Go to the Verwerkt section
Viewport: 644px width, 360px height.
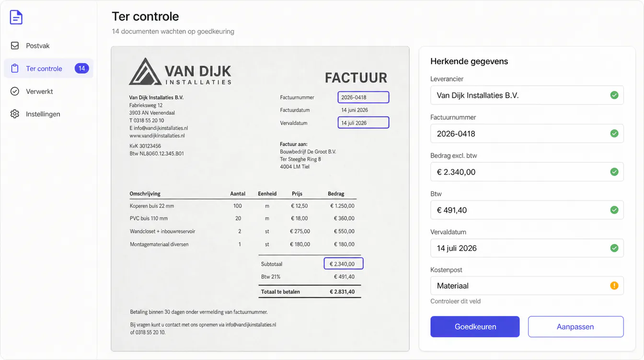[x=48, y=91]
